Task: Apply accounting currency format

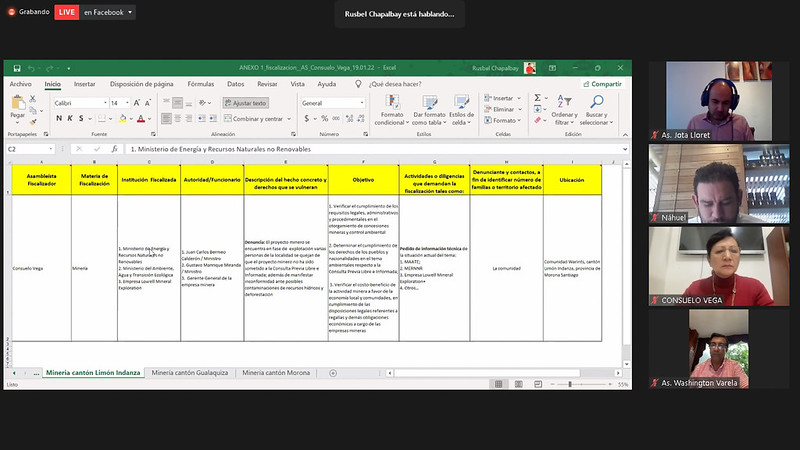Action: point(307,118)
